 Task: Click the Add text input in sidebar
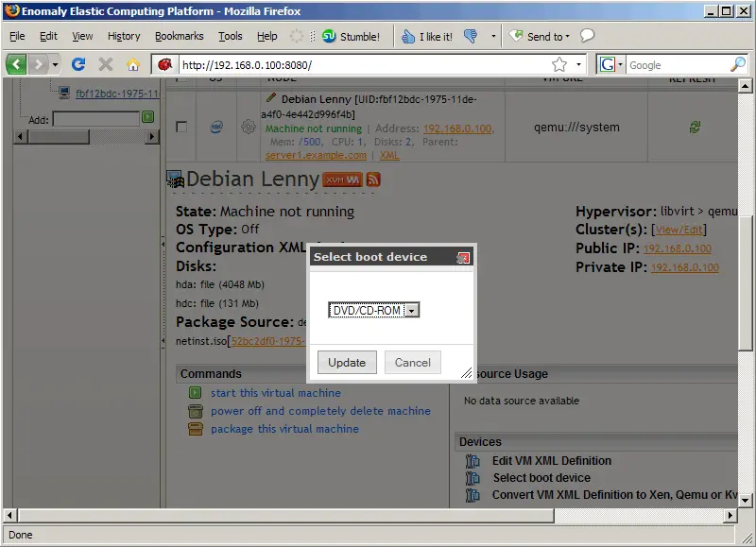pos(96,118)
